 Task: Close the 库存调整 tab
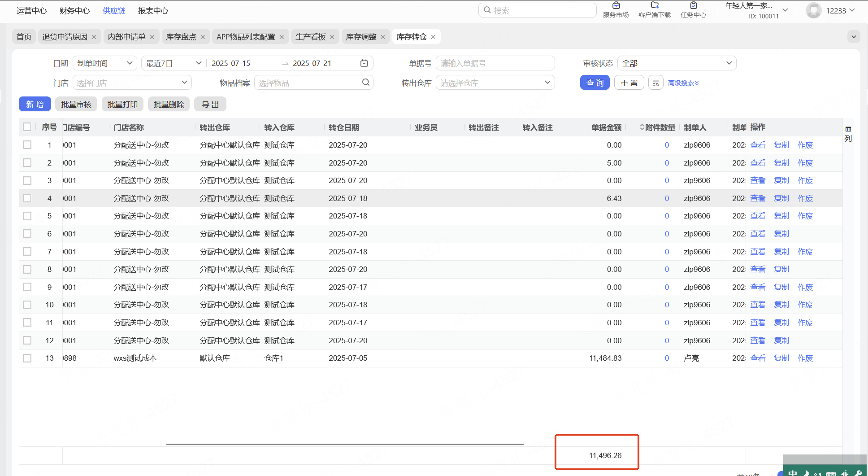(383, 37)
